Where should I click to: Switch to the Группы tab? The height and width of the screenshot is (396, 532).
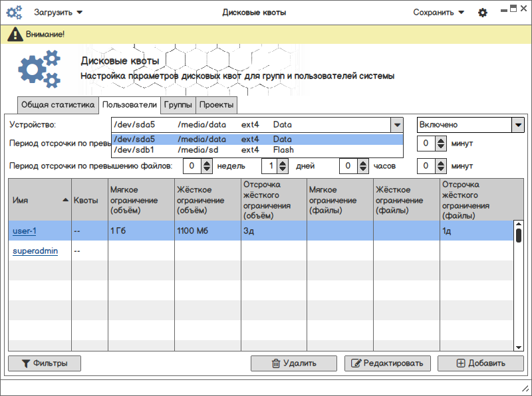(178, 105)
